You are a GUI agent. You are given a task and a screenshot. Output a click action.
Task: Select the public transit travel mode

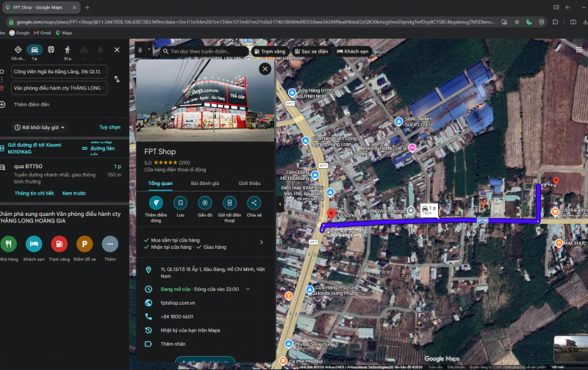click(51, 50)
